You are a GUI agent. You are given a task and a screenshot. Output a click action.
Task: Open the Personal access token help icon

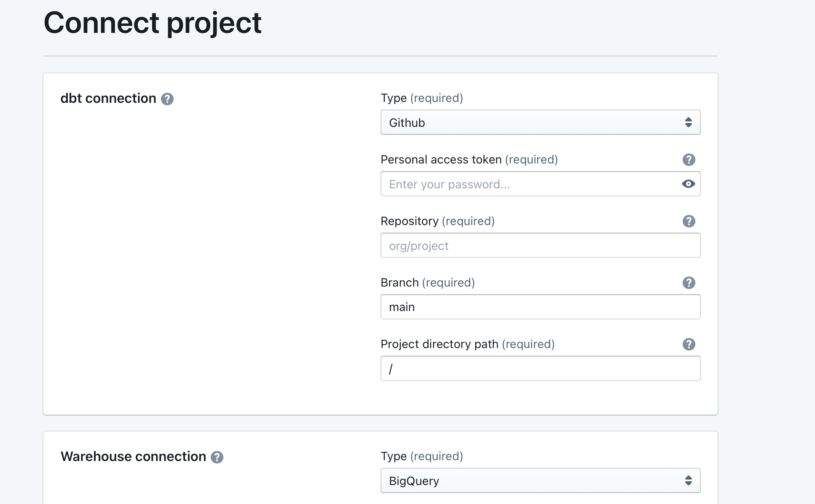[689, 159]
